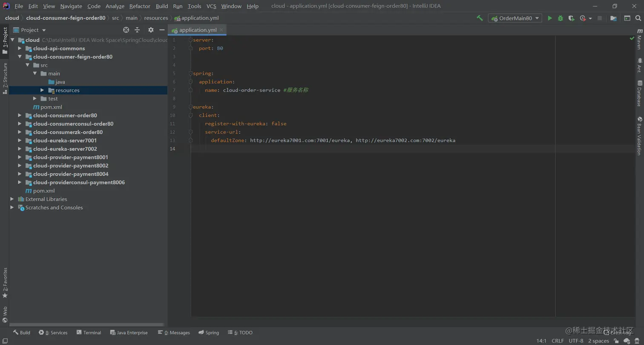Image resolution: width=644 pixels, height=345 pixels.
Task: Click UTF-8 encoding in status bar
Action: pos(576,341)
